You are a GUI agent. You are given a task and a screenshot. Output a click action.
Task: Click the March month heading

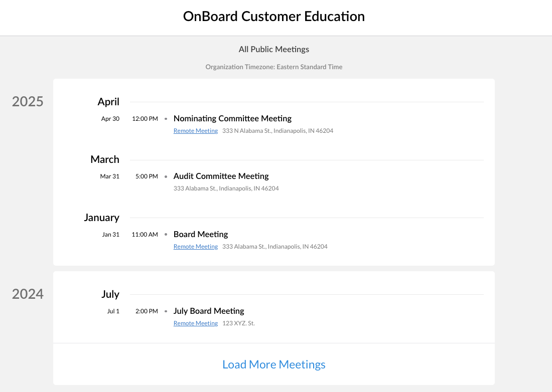pos(105,159)
